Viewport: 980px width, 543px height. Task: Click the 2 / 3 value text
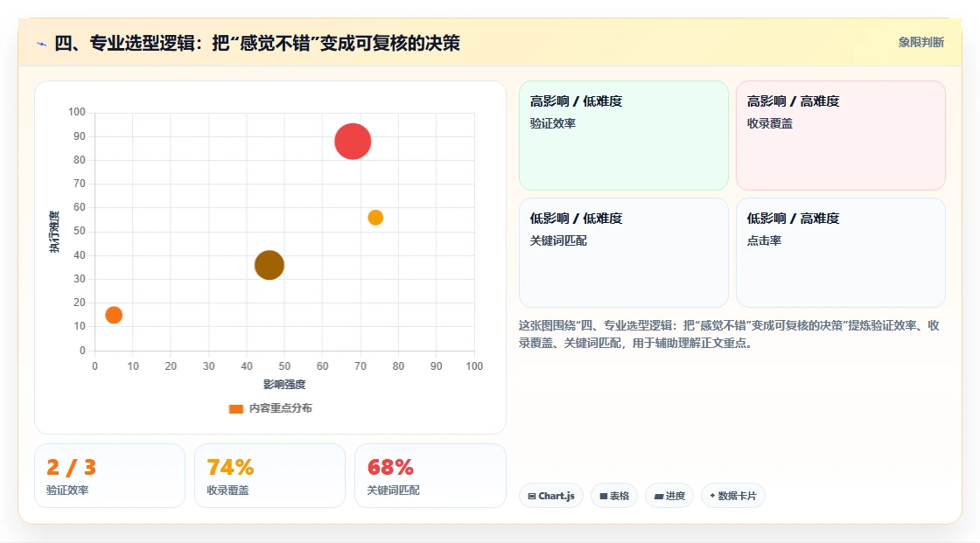pos(71,468)
